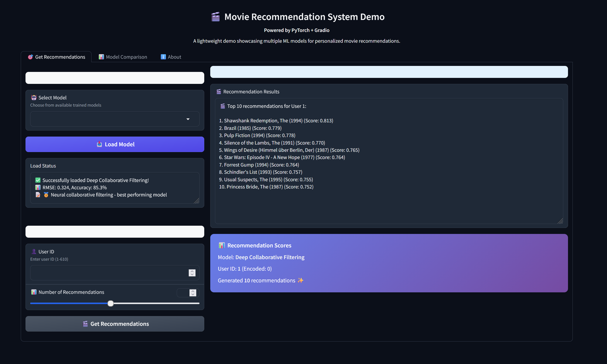Click the Princess Bride result line
The image size is (607, 364).
pyautogui.click(x=266, y=187)
